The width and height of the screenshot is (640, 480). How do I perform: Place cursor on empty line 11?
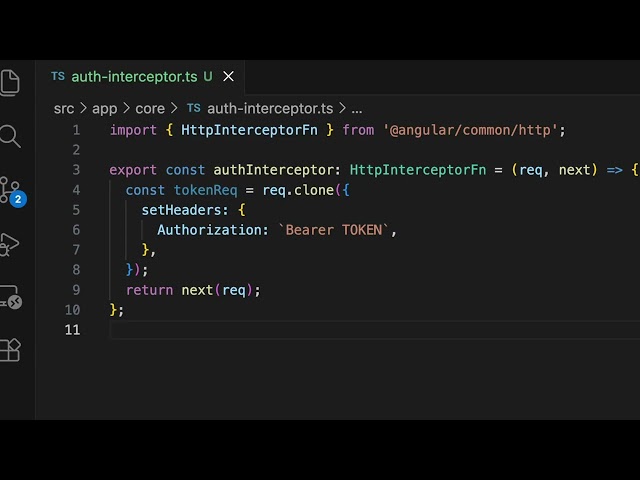coord(374,330)
